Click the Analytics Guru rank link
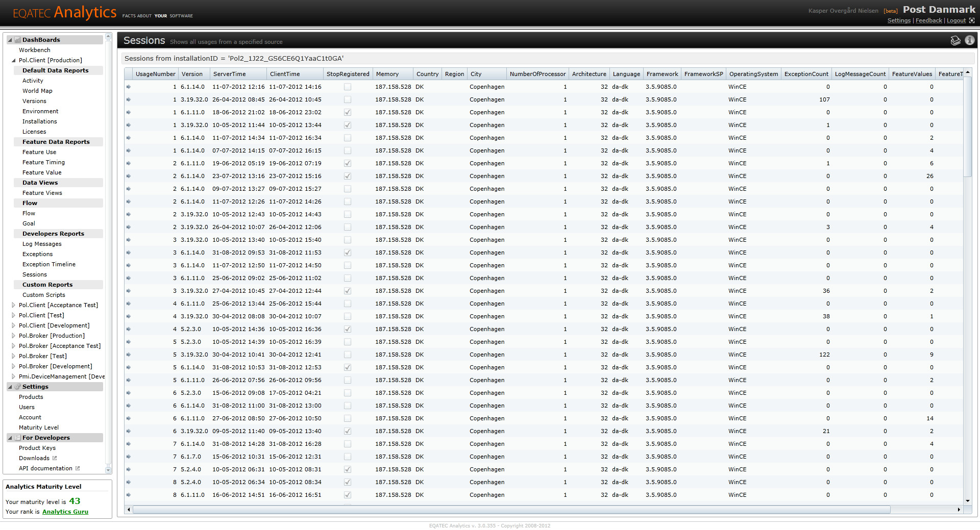The image size is (980, 530). (65, 512)
